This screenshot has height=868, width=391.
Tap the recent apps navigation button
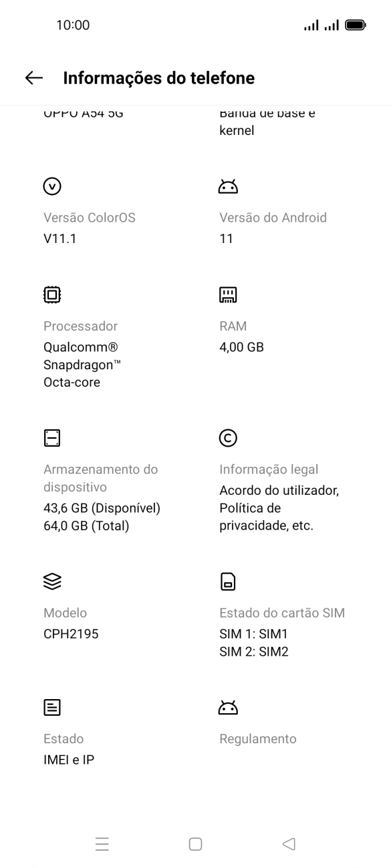click(102, 844)
